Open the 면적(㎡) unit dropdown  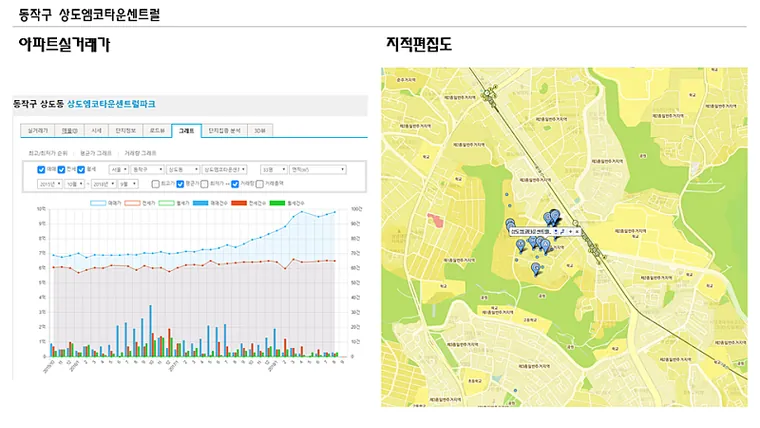pos(317,170)
